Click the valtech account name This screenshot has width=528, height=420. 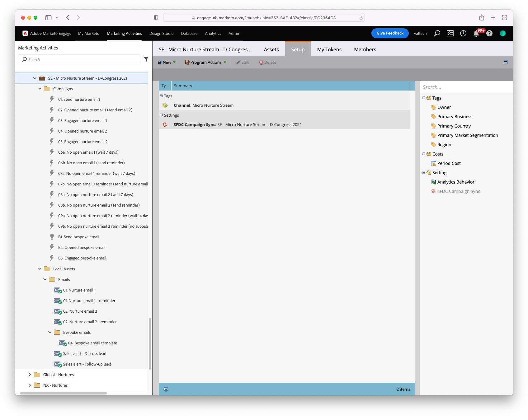(x=420, y=33)
